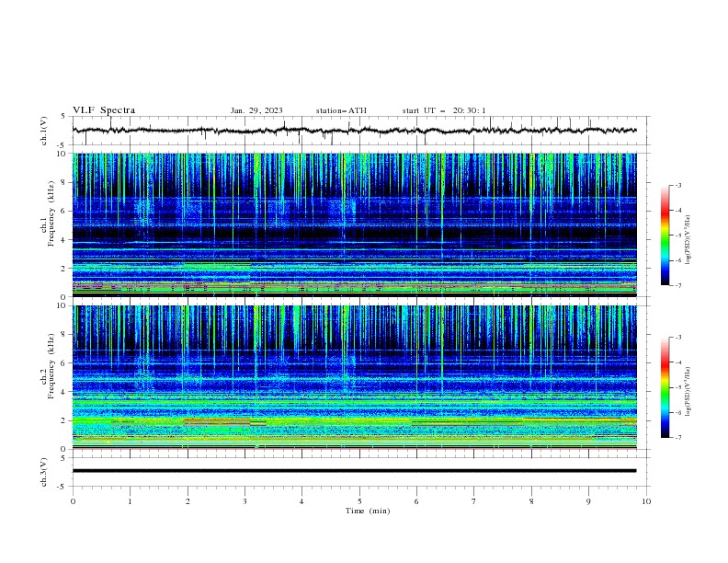Image resolution: width=728 pixels, height=563 pixels.
Task: Click inside the ch.2 spectrogram panel
Action: [354, 377]
